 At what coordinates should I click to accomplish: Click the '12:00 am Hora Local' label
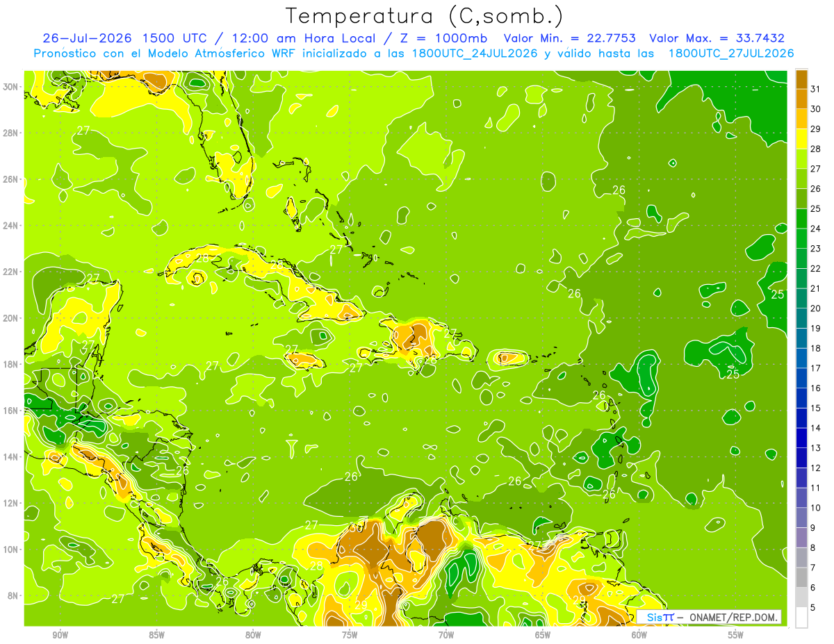point(303,38)
